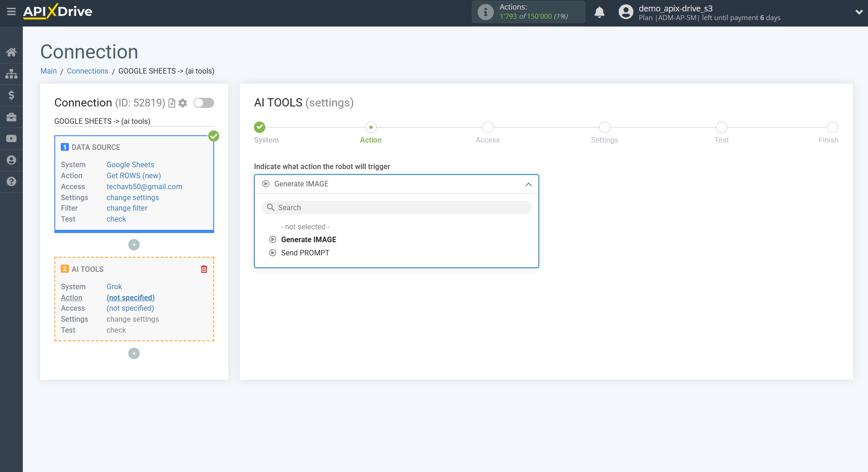This screenshot has height=472, width=868.
Task: Click the help question mark icon
Action: click(x=11, y=181)
